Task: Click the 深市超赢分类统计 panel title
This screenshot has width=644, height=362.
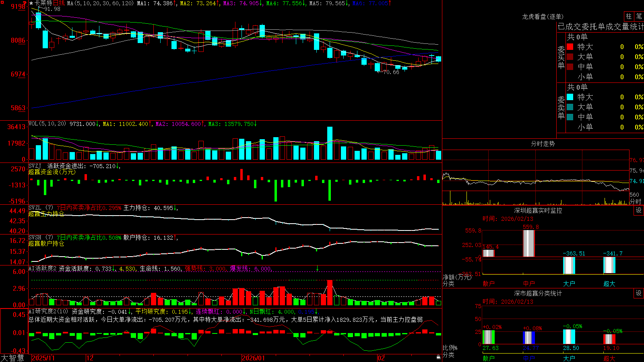Action: tap(538, 293)
